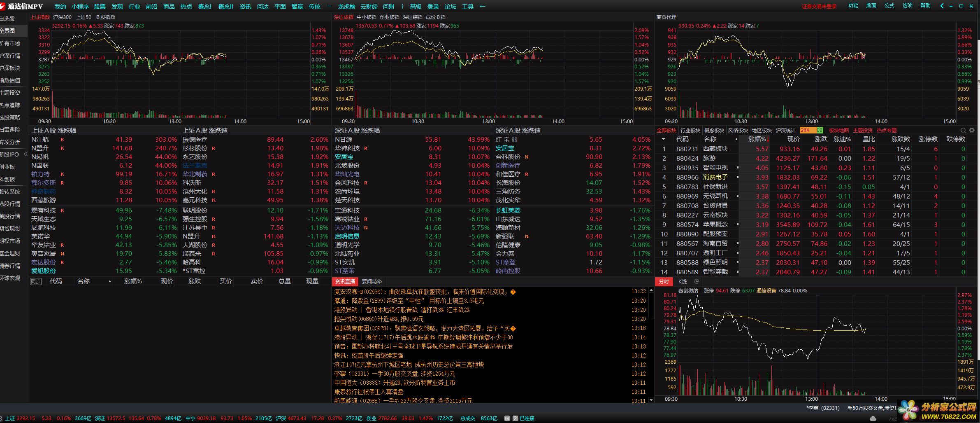Click the 总成交 8563亿 status bar entry
Viewport: 980px width, 423px height.
(479, 418)
